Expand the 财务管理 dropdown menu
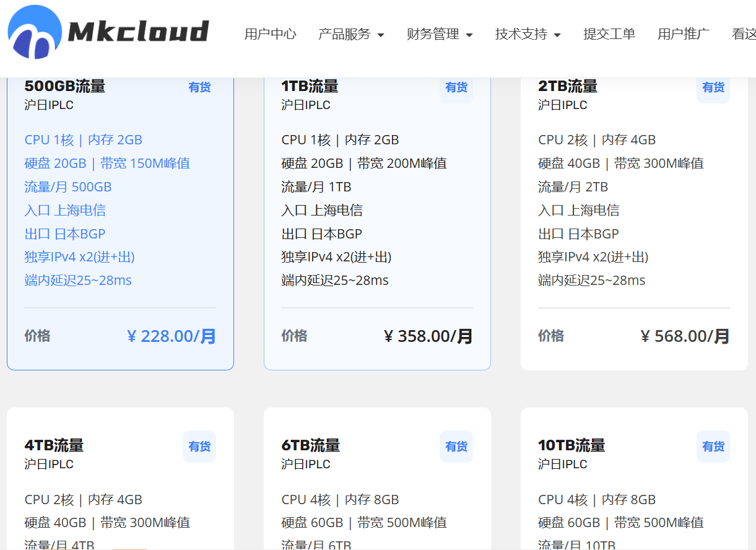 (440, 35)
